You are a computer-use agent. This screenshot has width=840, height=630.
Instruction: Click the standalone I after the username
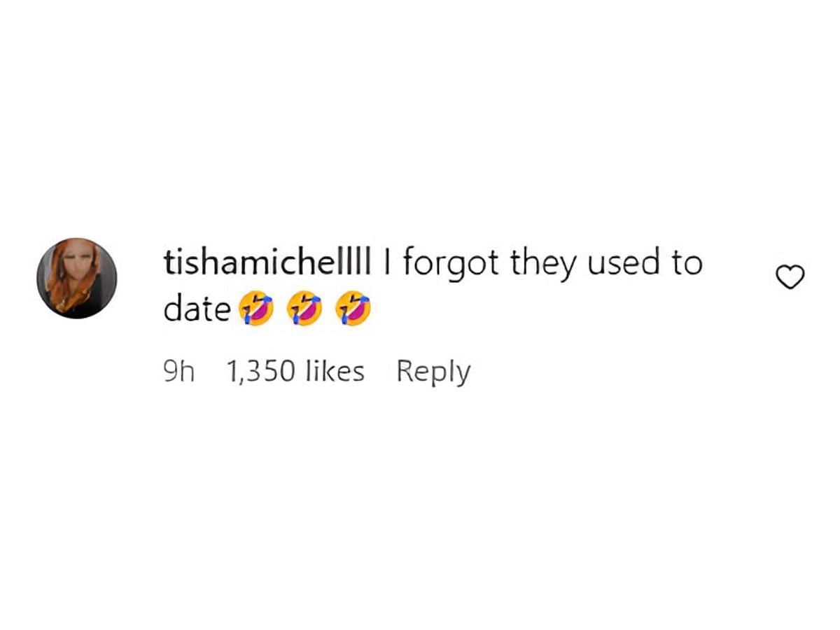[x=386, y=263]
